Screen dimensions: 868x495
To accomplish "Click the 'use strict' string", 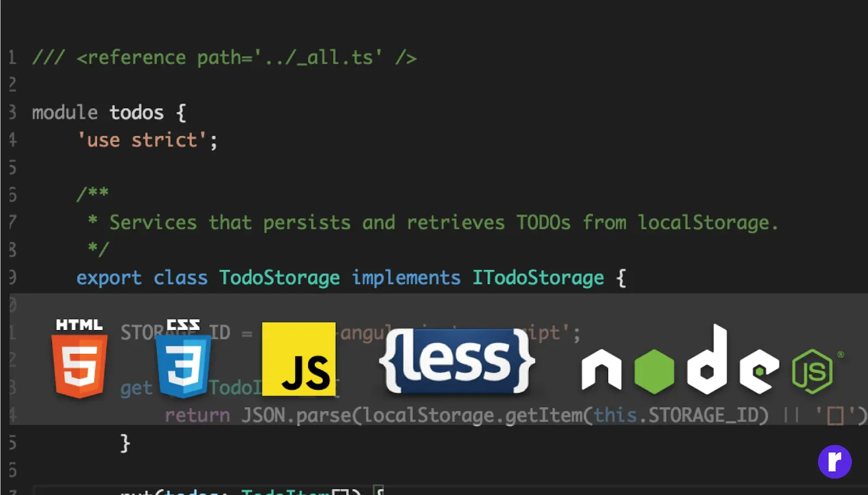I will coord(142,141).
